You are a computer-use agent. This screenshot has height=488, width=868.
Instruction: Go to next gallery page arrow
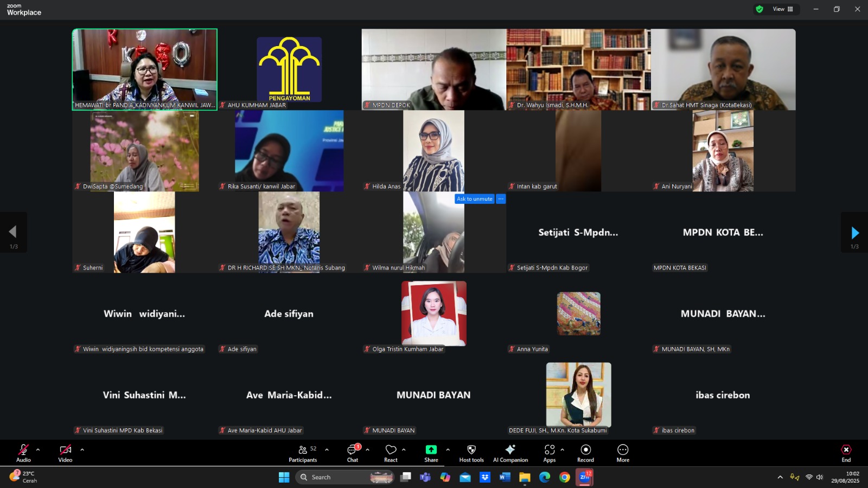coord(854,233)
